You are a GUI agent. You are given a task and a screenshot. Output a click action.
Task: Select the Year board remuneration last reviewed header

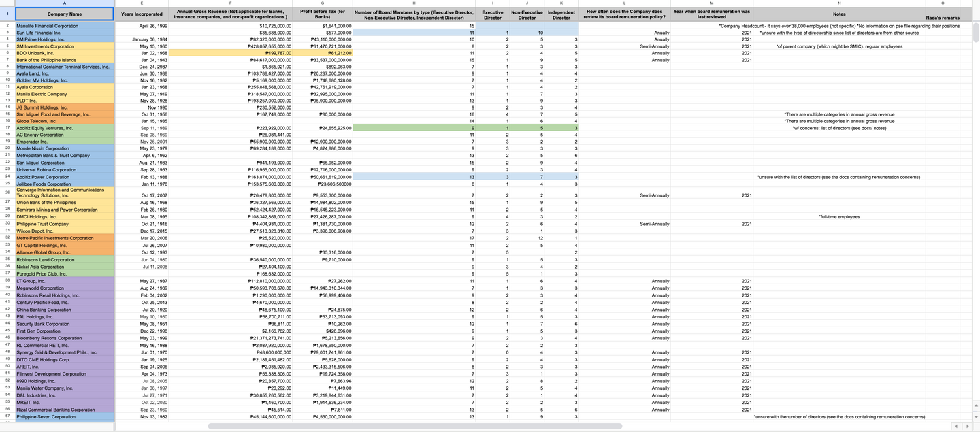711,14
